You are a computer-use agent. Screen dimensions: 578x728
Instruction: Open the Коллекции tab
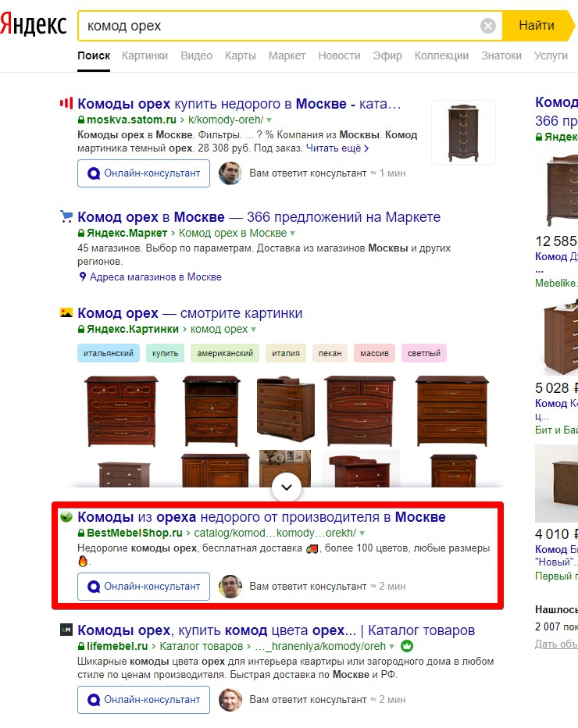tap(441, 55)
